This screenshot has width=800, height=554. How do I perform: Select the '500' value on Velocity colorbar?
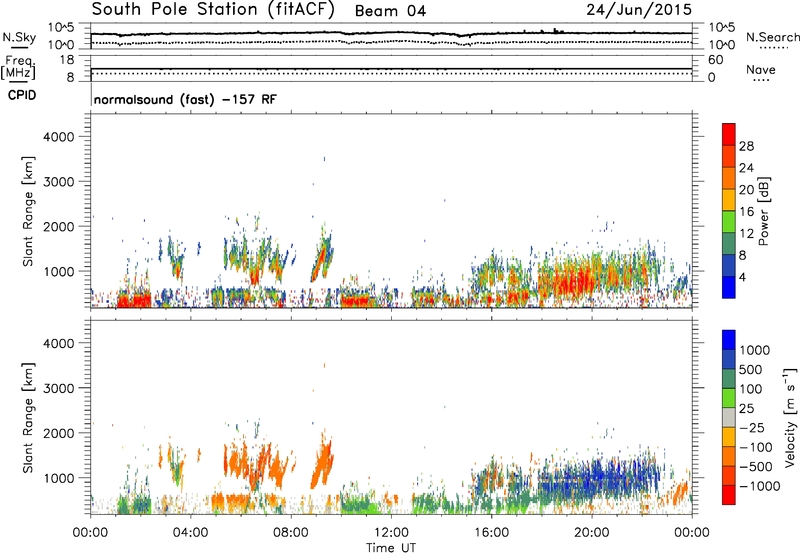pos(751,370)
